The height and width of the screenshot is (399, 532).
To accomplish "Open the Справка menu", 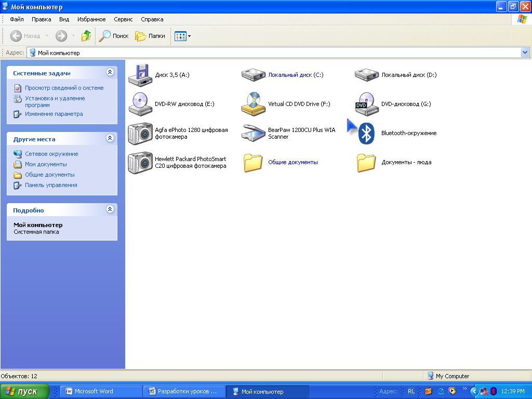I will click(152, 19).
